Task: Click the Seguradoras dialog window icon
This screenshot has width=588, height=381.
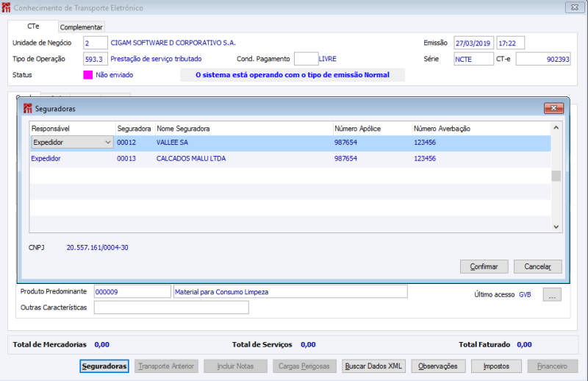Action: coord(27,108)
